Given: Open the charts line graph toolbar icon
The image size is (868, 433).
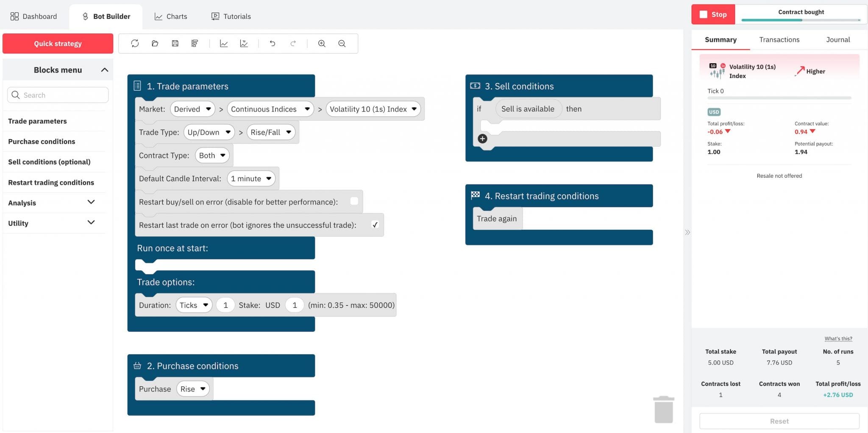Looking at the screenshot, I should coord(224,43).
